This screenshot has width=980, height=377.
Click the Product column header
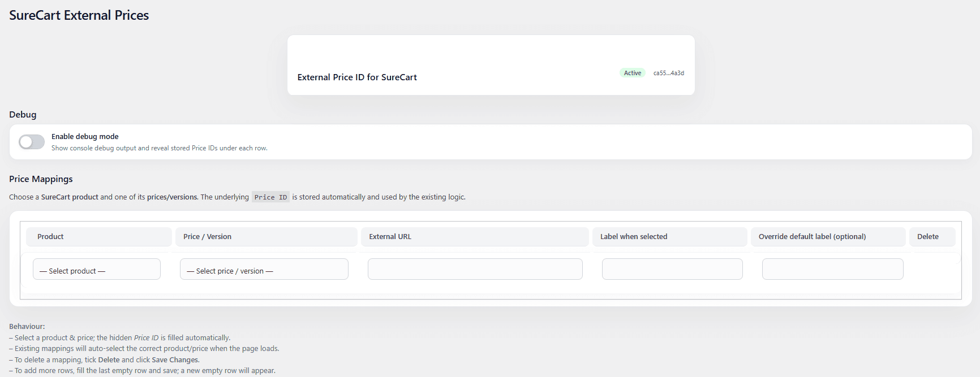(99, 237)
